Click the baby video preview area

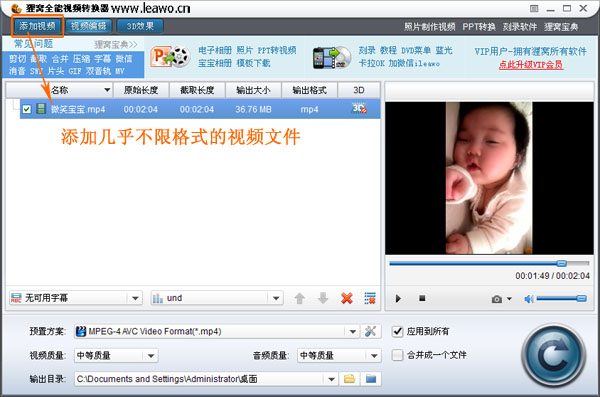pyautogui.click(x=489, y=178)
